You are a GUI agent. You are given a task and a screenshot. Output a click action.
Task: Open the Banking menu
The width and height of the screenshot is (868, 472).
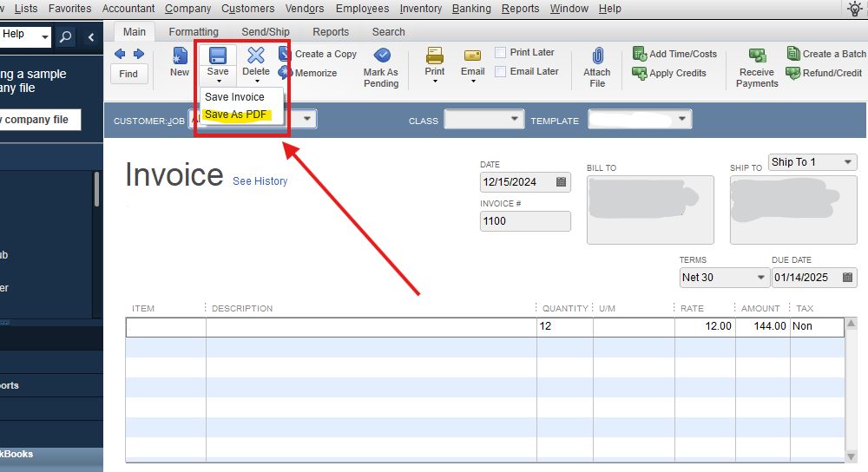(x=471, y=9)
